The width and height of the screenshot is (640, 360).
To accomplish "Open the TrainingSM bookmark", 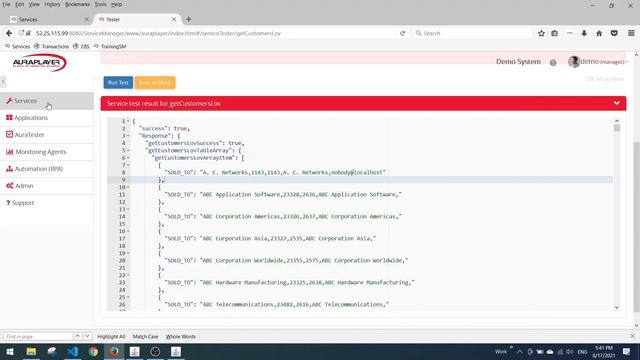I will [110, 47].
